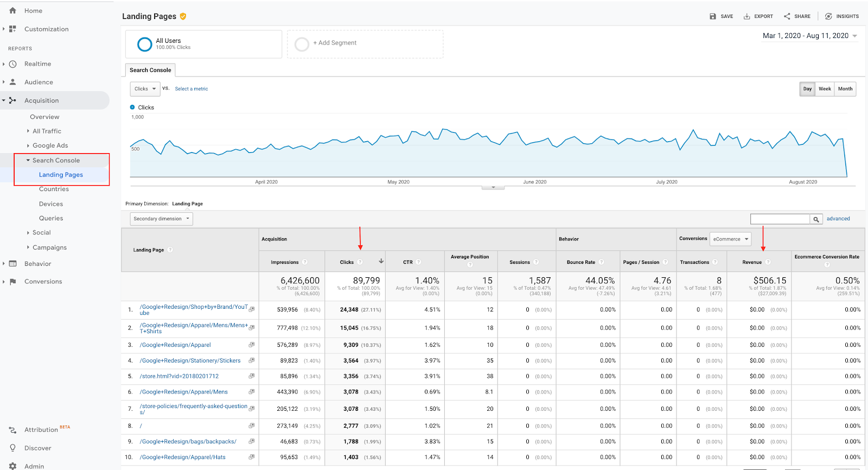
Task: Click the advanced filter link
Action: click(x=838, y=219)
